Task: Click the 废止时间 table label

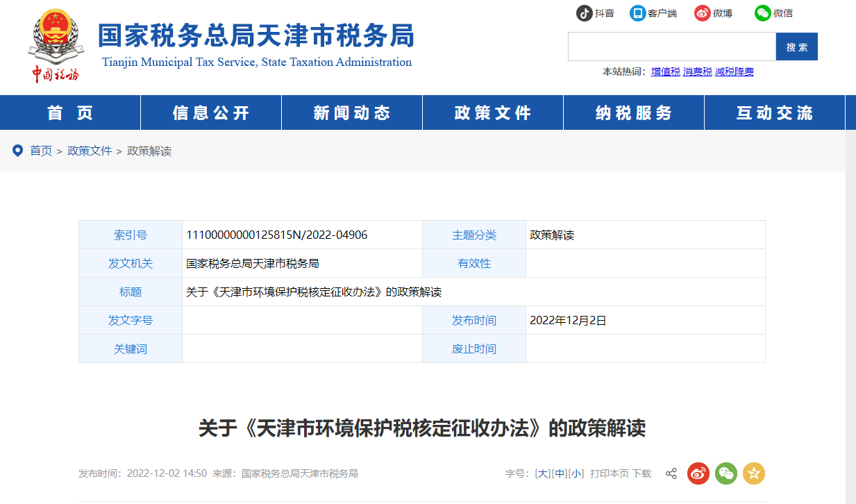Action: pyautogui.click(x=474, y=348)
